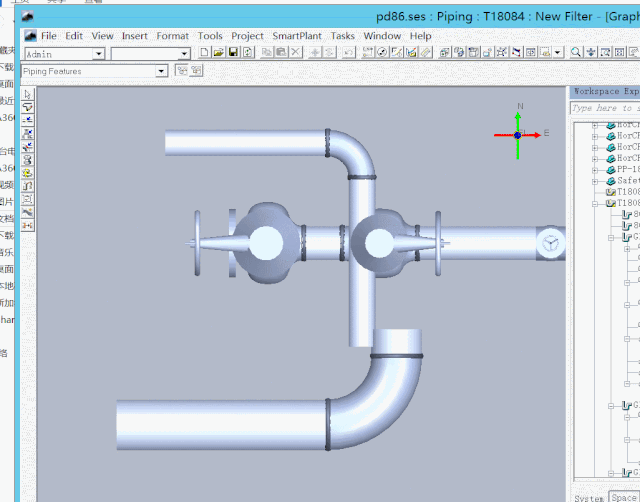Open the Admin permission group dropdown

pyautogui.click(x=98, y=54)
